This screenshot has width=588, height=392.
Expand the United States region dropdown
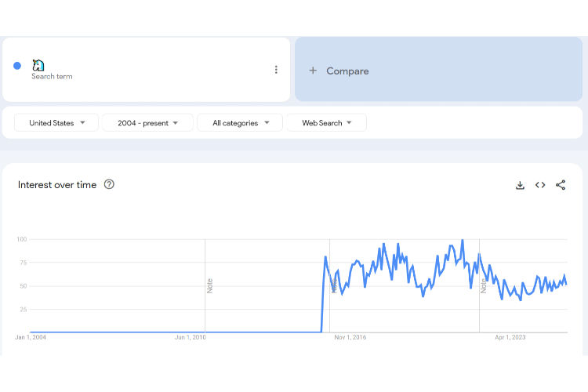(x=56, y=123)
